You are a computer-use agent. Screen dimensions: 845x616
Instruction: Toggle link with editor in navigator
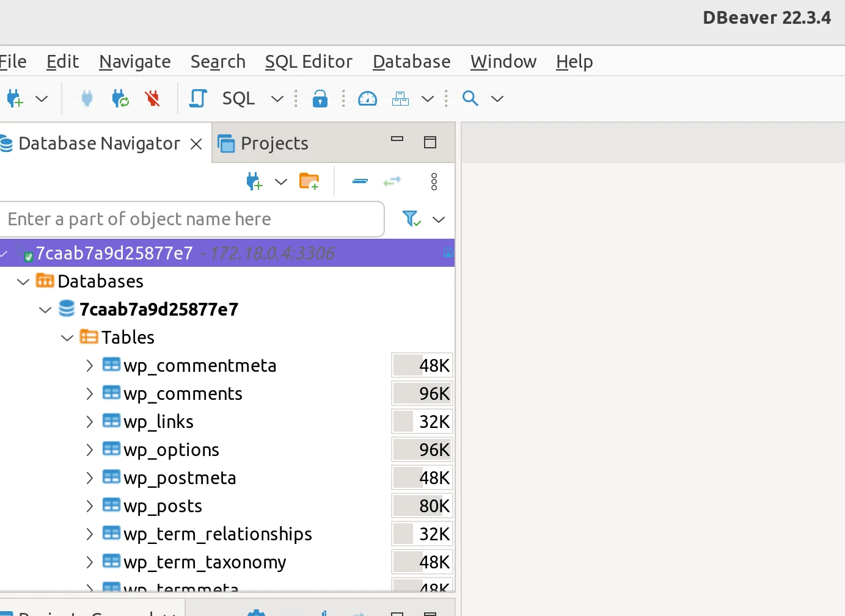click(392, 181)
